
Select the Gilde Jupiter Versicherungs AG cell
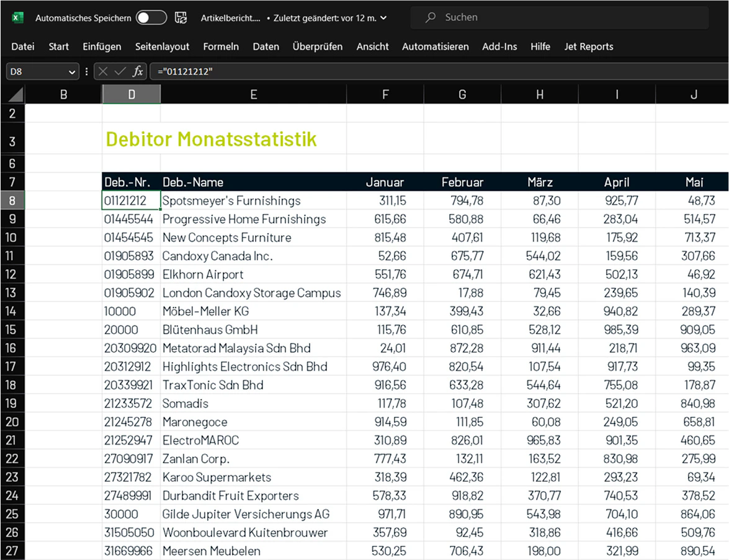click(x=253, y=514)
